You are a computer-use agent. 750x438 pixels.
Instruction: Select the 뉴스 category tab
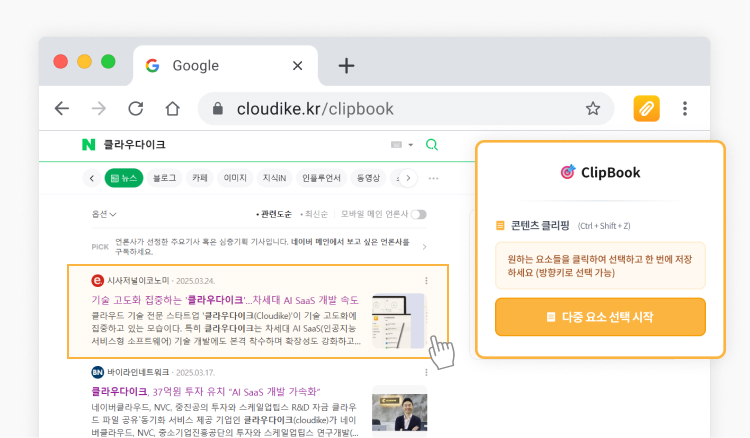pyautogui.click(x=124, y=178)
